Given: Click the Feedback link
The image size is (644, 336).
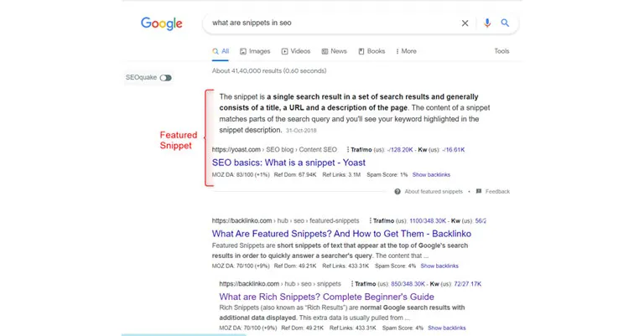Looking at the screenshot, I should coord(497,192).
